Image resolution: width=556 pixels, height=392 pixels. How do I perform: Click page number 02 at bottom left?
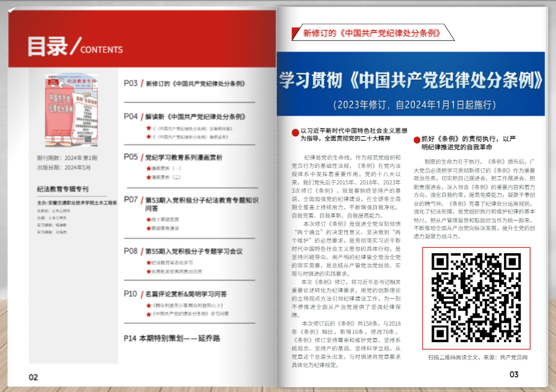click(33, 377)
